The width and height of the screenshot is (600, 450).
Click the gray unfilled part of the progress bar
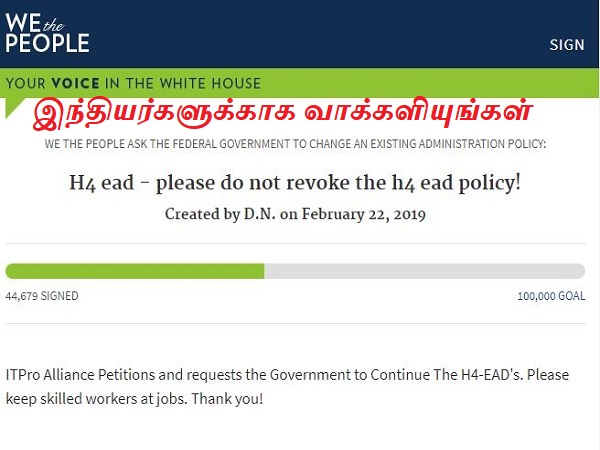(424, 271)
